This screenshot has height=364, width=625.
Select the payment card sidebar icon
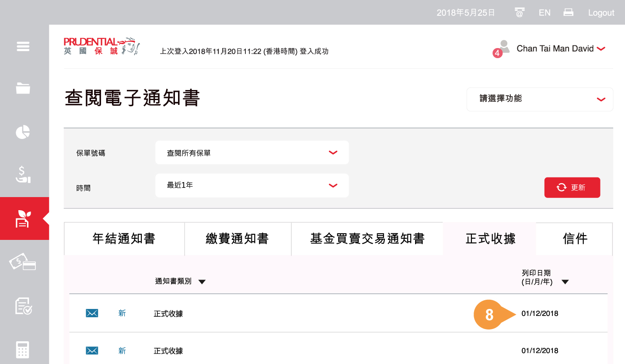[x=23, y=263]
